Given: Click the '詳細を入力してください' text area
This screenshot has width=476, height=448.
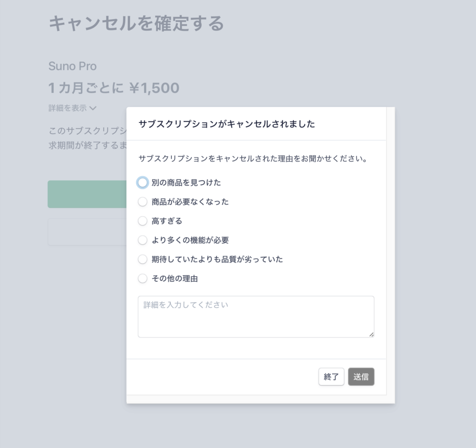Looking at the screenshot, I should point(256,317).
